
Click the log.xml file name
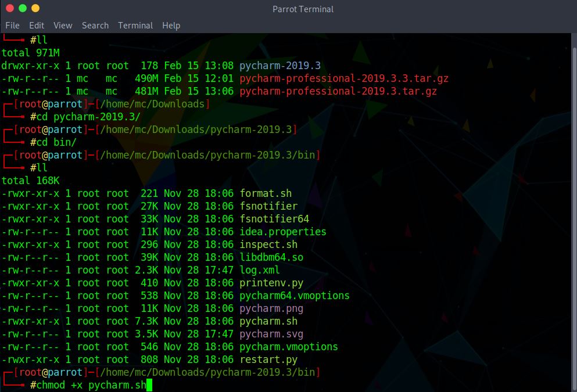(260, 270)
